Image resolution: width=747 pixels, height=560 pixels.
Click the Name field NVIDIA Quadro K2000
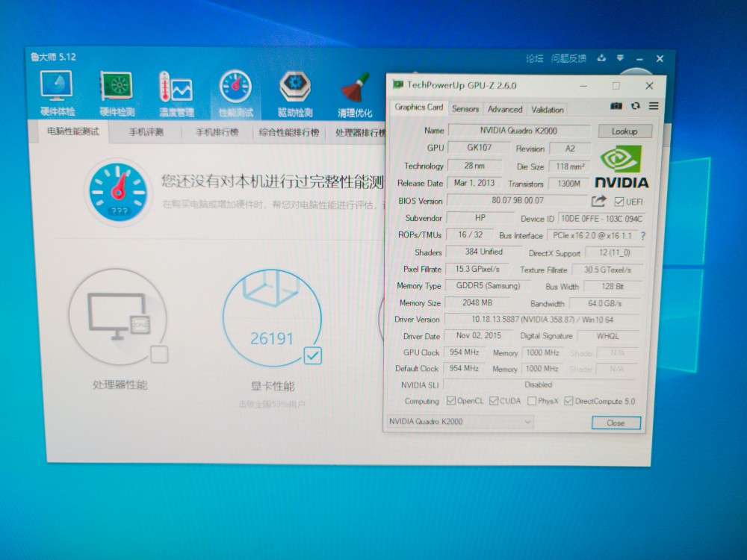point(519,130)
